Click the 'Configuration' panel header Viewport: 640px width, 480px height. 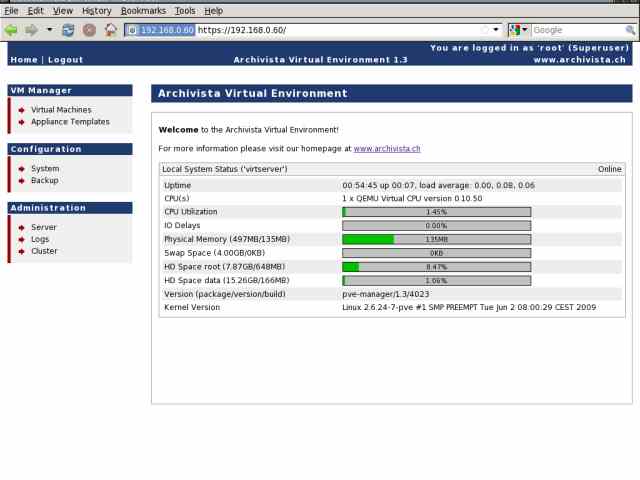tap(70, 149)
